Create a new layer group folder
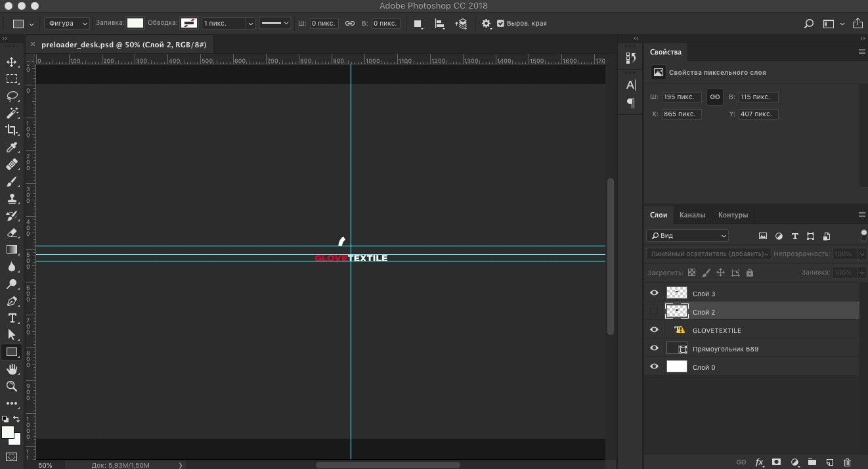Viewport: 868px width, 469px height. pos(812,462)
